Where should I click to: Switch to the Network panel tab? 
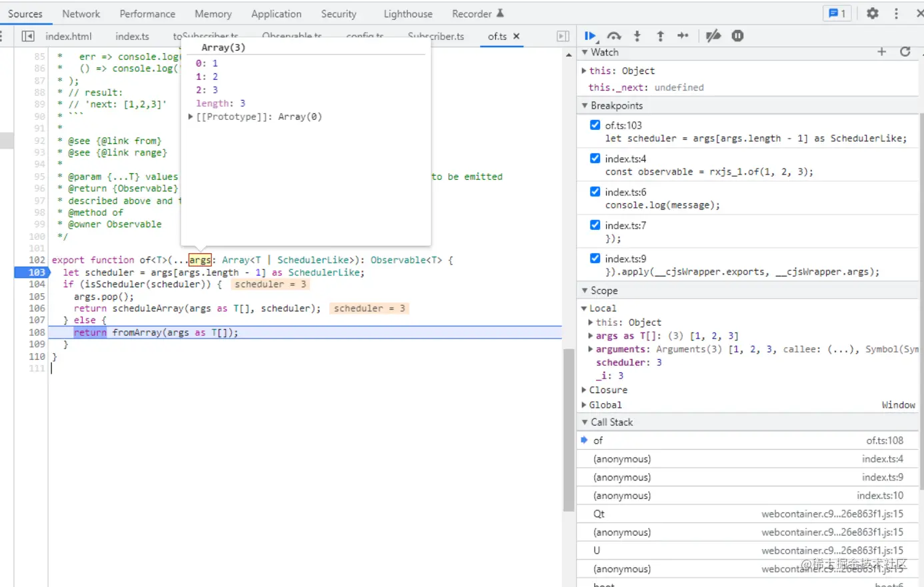click(x=81, y=14)
